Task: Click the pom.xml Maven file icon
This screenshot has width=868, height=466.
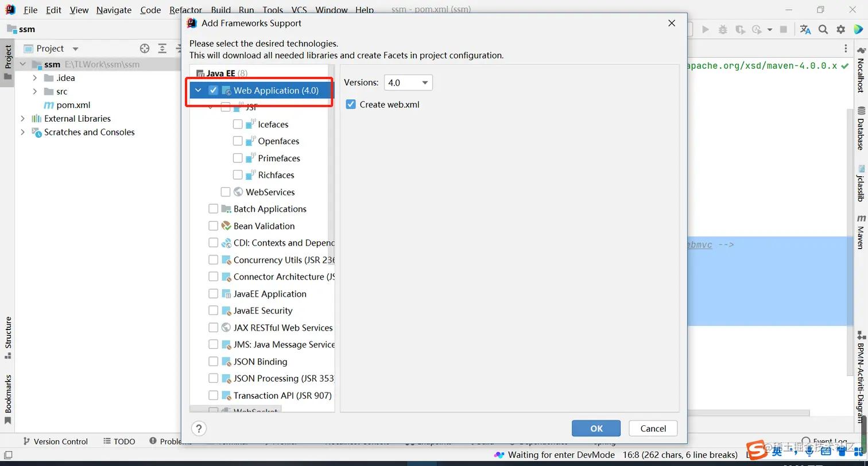Action: pyautogui.click(x=49, y=105)
